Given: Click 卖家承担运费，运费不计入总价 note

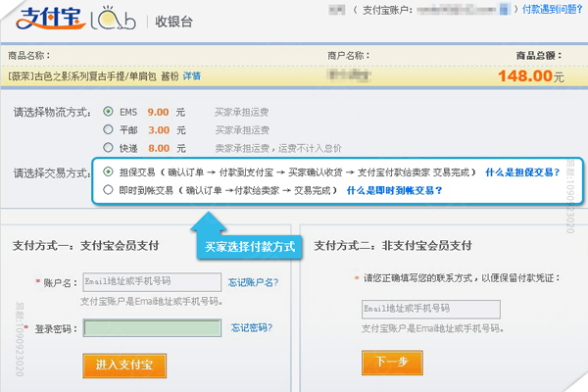Looking at the screenshot, I should click(x=278, y=149).
